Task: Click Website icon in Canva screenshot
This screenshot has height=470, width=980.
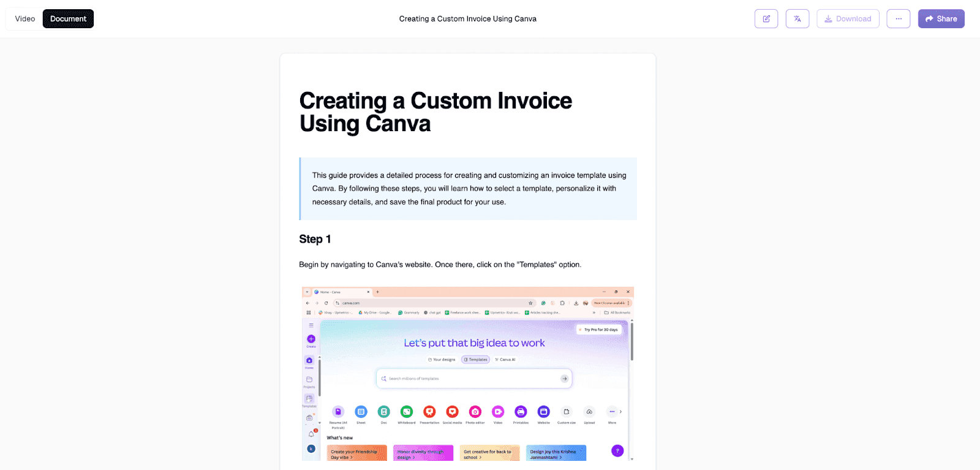Action: coord(543,412)
